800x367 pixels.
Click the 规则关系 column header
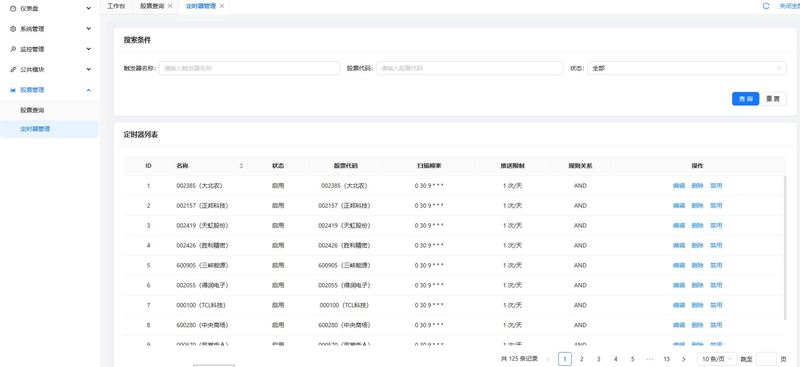(x=580, y=166)
